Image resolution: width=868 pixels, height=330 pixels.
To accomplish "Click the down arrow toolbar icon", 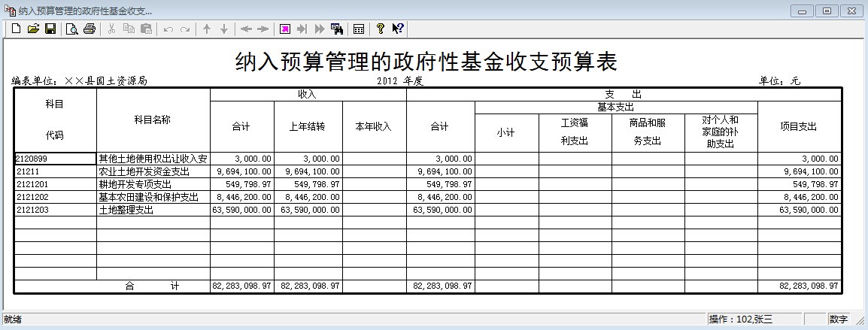I will pyautogui.click(x=224, y=29).
